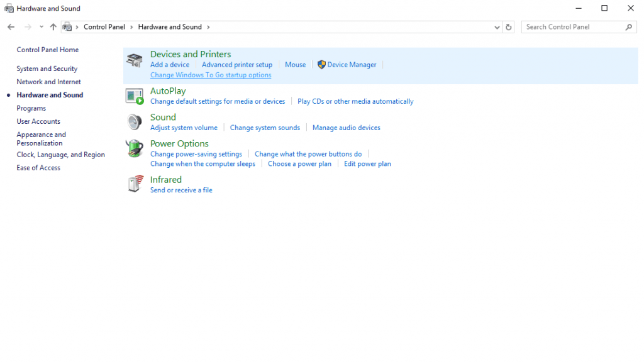The height and width of the screenshot is (362, 644).
Task: Open Control Panel Home
Action: coord(48,50)
